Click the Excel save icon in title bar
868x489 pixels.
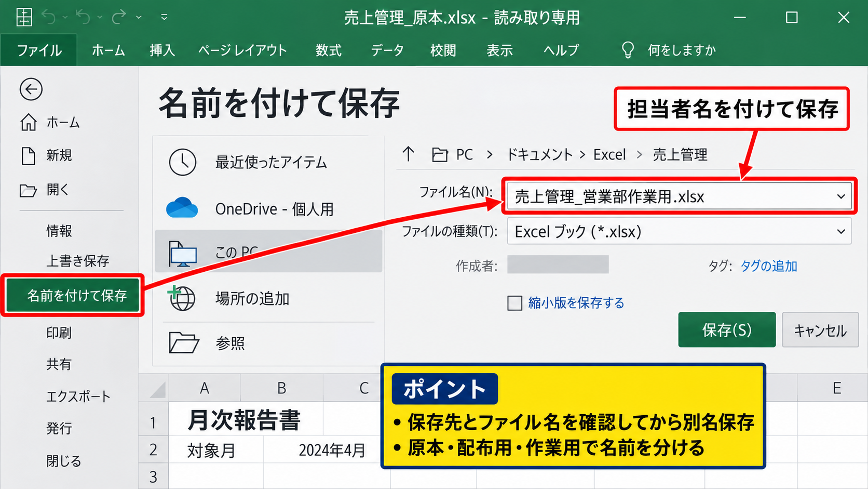[24, 17]
